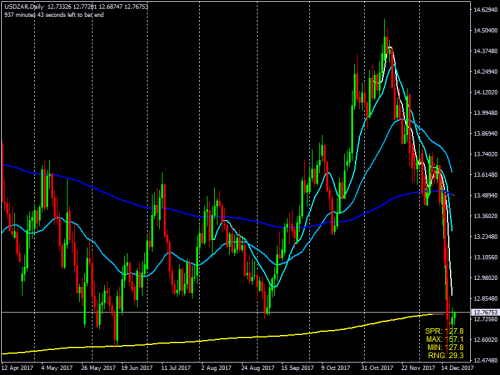The width and height of the screenshot is (500, 375).
Task: Click the 13.74020 price axis label
Action: [x=486, y=154]
